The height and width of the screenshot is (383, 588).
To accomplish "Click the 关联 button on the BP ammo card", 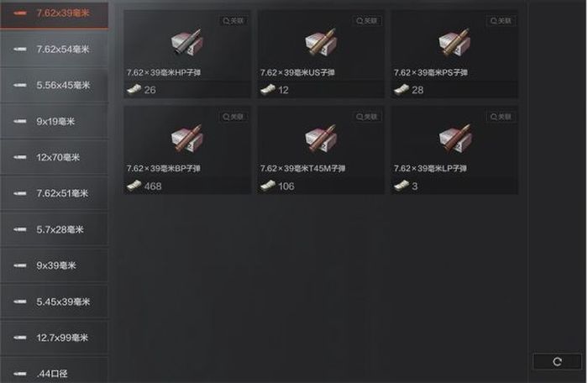I will pyautogui.click(x=234, y=117).
